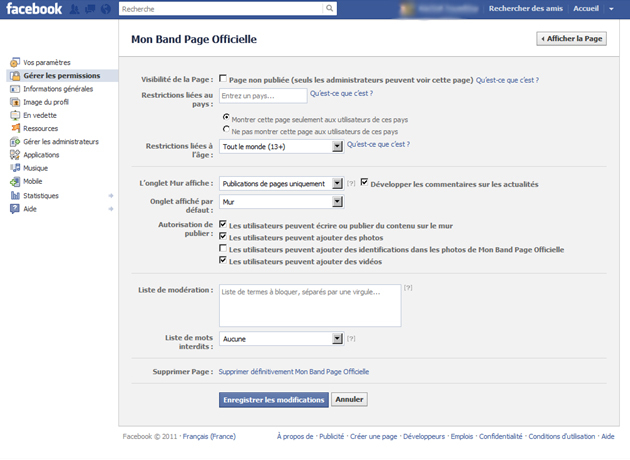Click the moderation list text area

pos(310,305)
